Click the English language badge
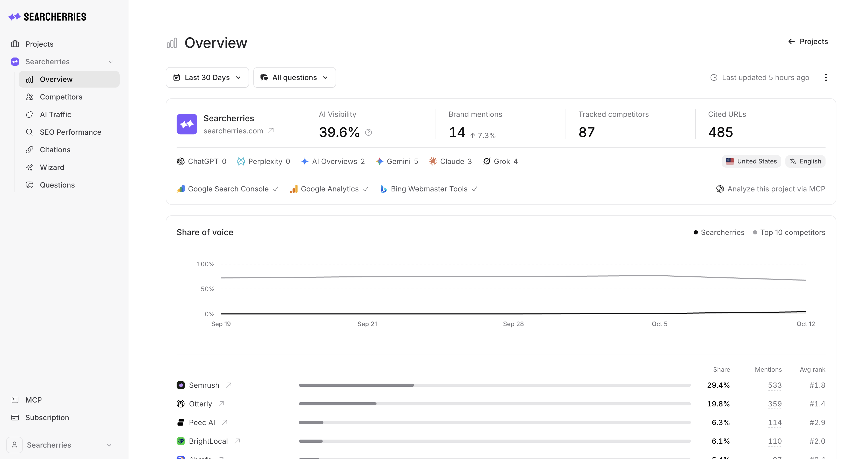Viewport: 868px width, 459px height. (x=805, y=161)
